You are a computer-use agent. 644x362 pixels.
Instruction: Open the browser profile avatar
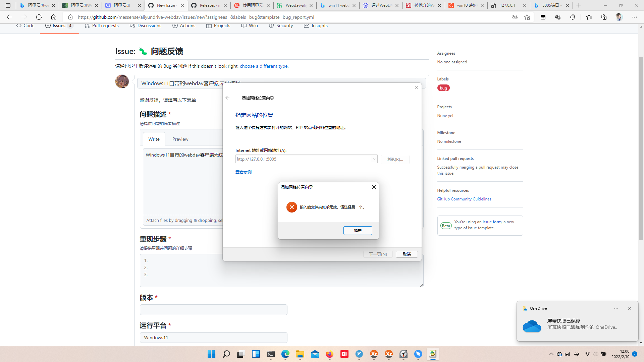click(619, 17)
